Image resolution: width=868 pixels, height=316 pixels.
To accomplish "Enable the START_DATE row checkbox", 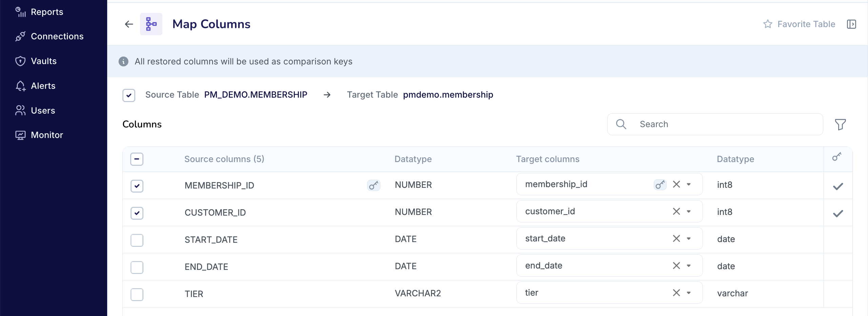I will coord(137,240).
